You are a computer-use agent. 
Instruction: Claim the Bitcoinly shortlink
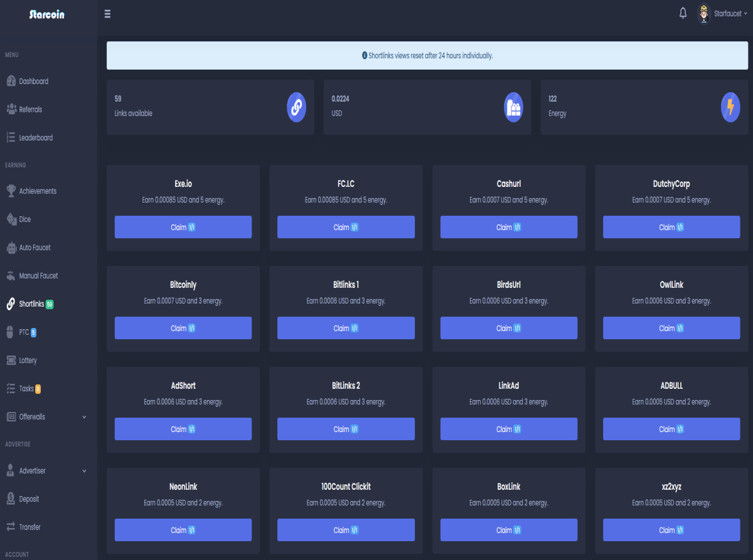183,328
